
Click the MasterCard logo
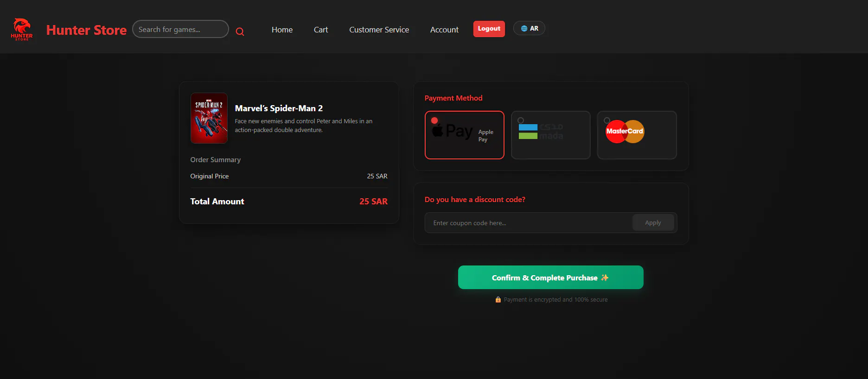pyautogui.click(x=625, y=131)
